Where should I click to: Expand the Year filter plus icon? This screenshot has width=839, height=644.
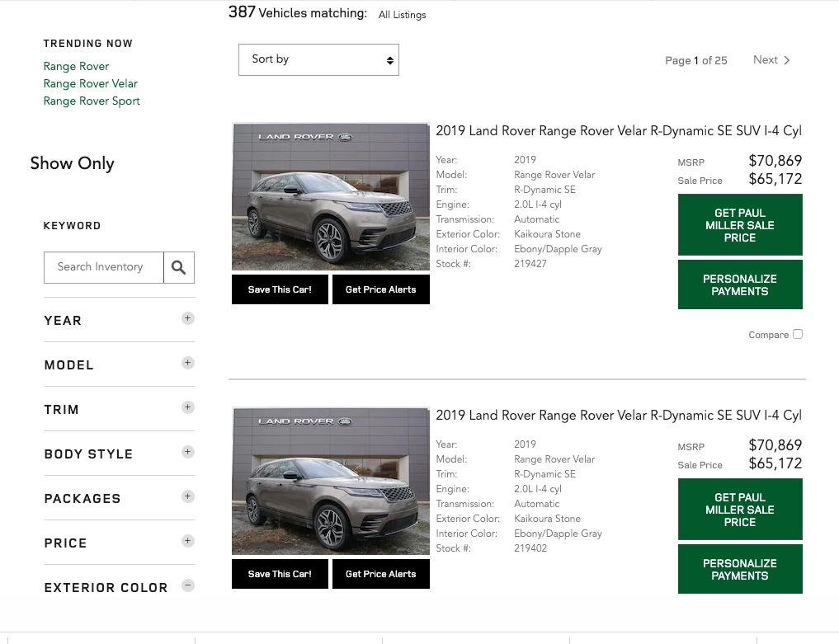(x=187, y=318)
